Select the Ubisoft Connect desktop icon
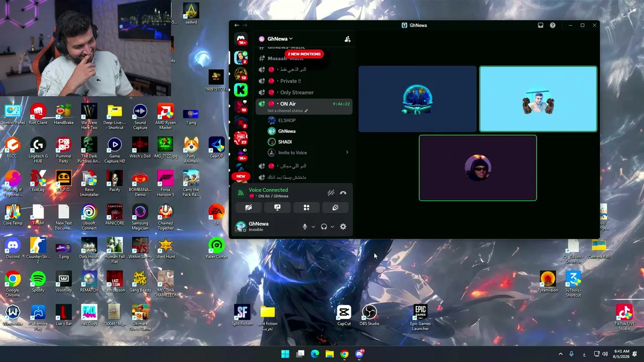 pos(89,218)
